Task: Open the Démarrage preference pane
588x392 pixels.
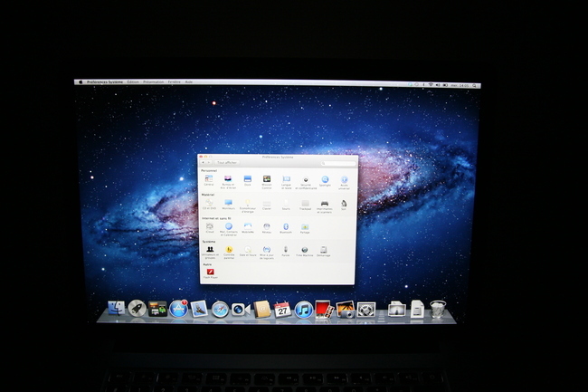Action: tap(323, 252)
